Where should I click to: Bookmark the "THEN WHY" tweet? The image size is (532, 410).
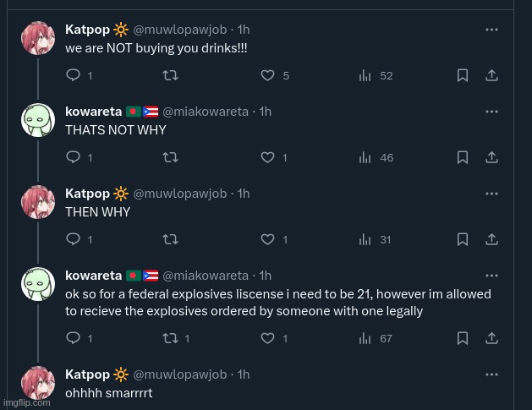pyautogui.click(x=463, y=239)
